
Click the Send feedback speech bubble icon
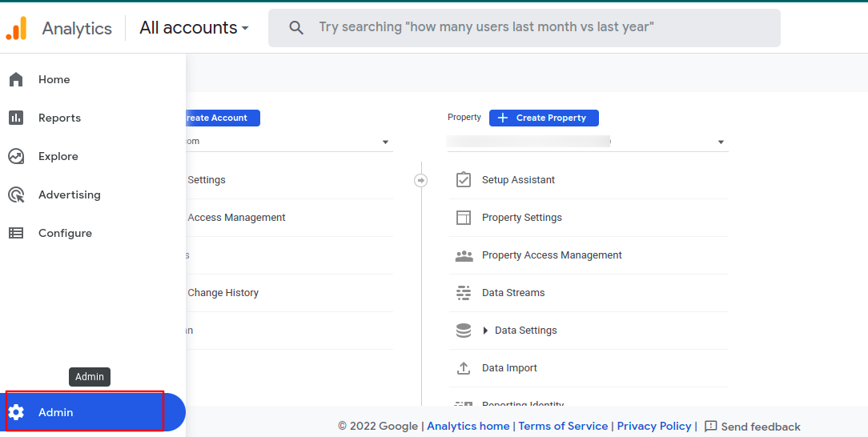click(x=711, y=427)
